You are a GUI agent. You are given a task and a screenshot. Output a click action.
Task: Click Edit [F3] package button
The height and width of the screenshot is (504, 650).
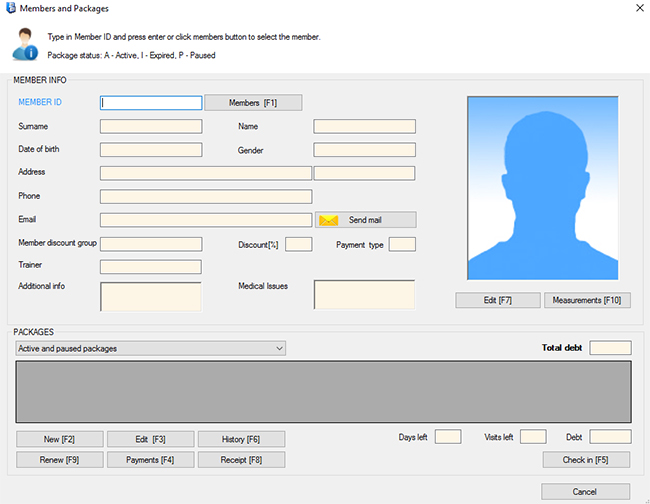pyautogui.click(x=150, y=439)
